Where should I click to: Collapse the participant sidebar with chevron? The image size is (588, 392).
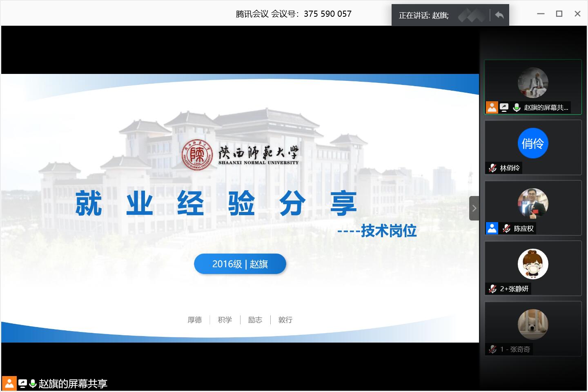pyautogui.click(x=474, y=208)
